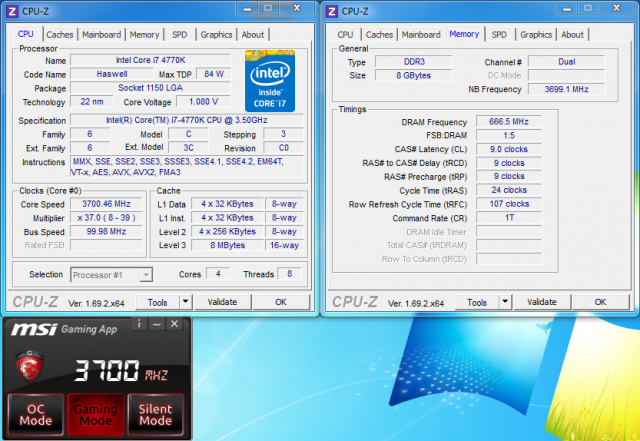
Task: Open Processor #1 selection dropdown
Action: (112, 275)
